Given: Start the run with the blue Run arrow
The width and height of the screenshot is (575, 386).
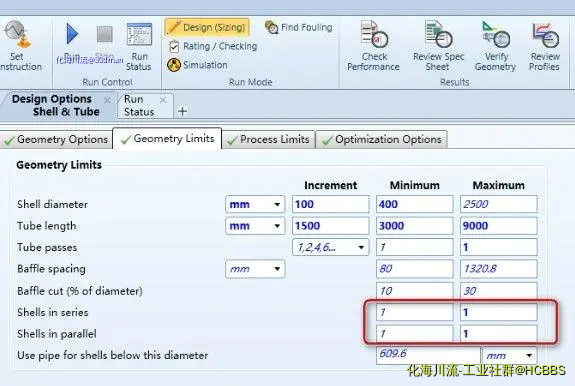Looking at the screenshot, I should point(72,34).
